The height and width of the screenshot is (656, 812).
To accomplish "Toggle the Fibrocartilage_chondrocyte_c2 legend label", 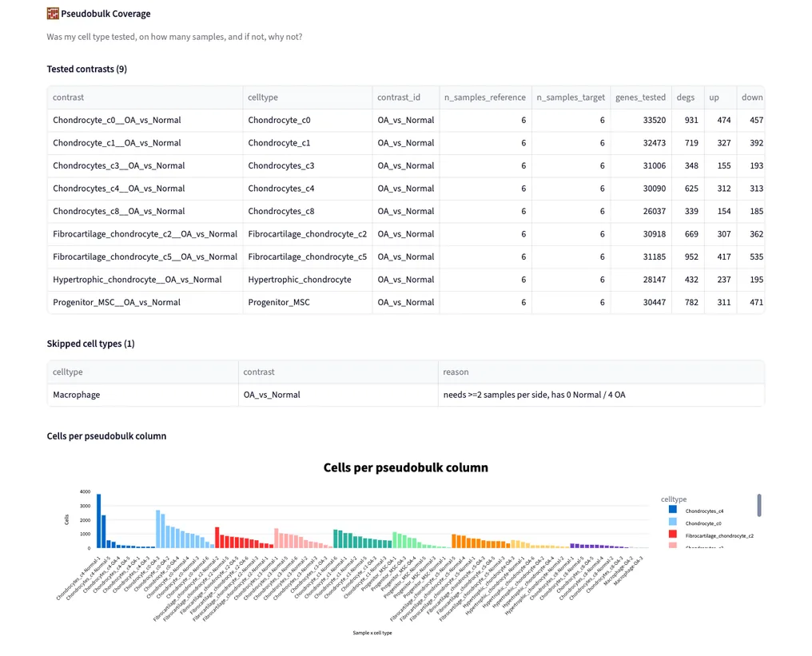I will tap(719, 536).
